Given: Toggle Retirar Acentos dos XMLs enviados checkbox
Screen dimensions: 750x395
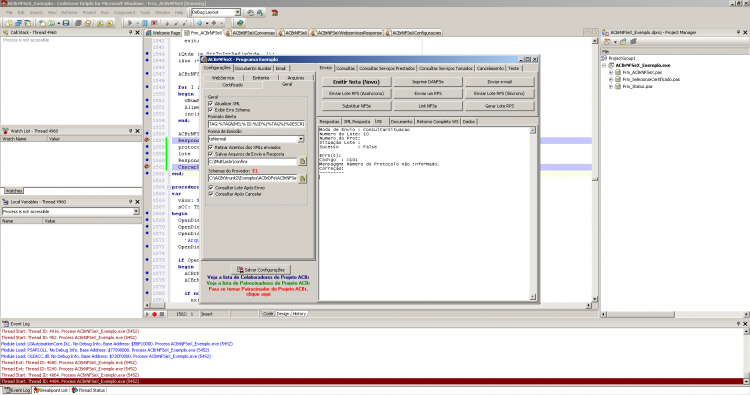Looking at the screenshot, I should click(x=210, y=147).
